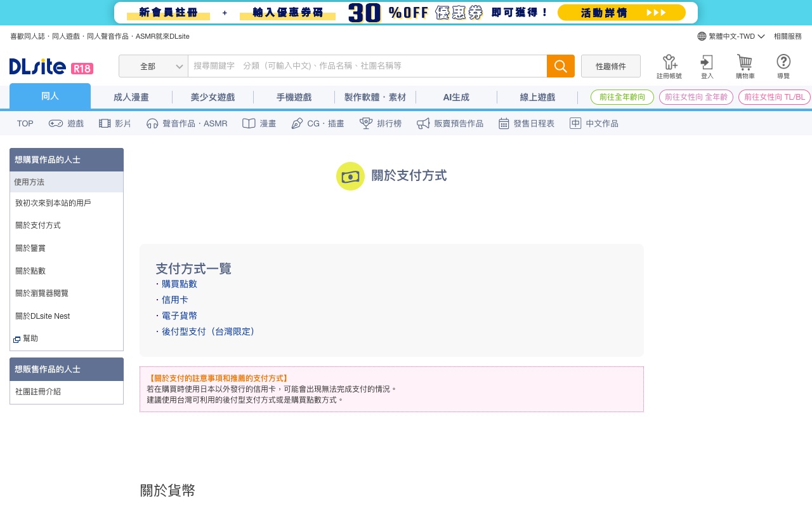Open the 繁體中文-TWD language currency dropdown

(731, 36)
